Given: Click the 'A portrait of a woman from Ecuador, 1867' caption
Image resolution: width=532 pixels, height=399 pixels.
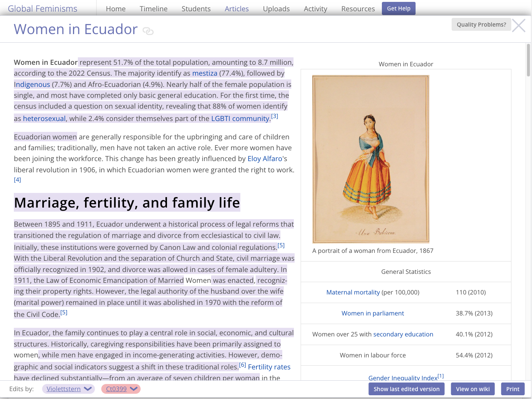Looking at the screenshot, I should pyautogui.click(x=373, y=251).
